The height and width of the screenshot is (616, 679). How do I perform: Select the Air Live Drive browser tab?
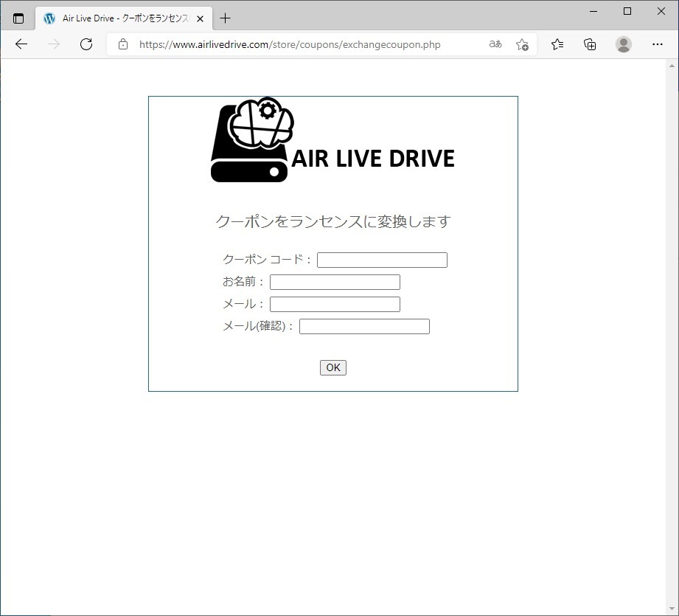point(124,18)
